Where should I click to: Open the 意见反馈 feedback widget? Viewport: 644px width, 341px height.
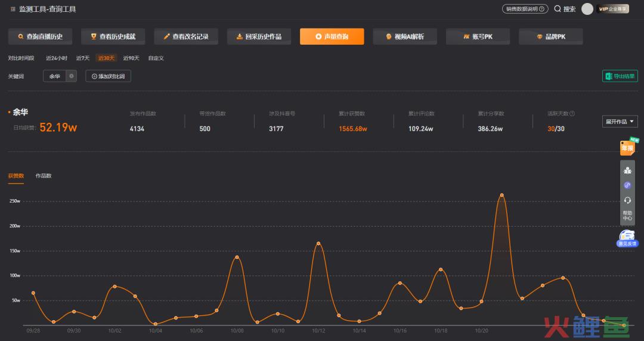click(x=627, y=238)
